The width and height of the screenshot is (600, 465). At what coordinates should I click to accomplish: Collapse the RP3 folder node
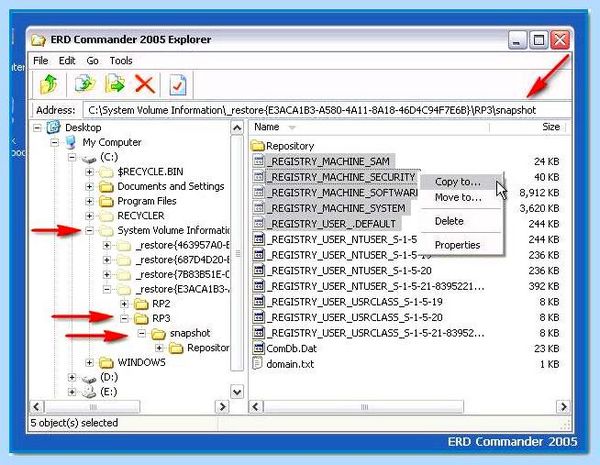point(124,318)
